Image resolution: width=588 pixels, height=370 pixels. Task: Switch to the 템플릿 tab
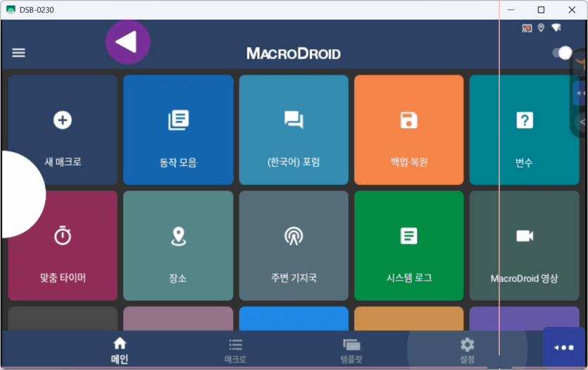click(351, 351)
